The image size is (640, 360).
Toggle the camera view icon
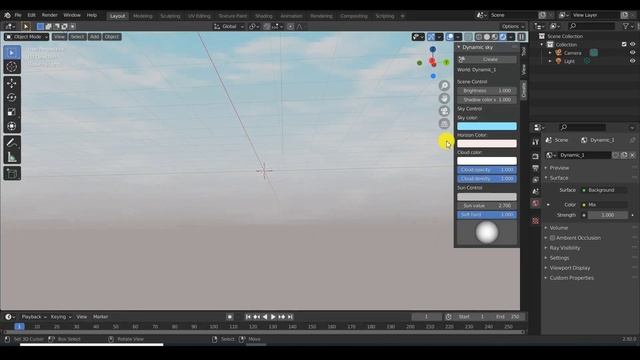(x=444, y=111)
